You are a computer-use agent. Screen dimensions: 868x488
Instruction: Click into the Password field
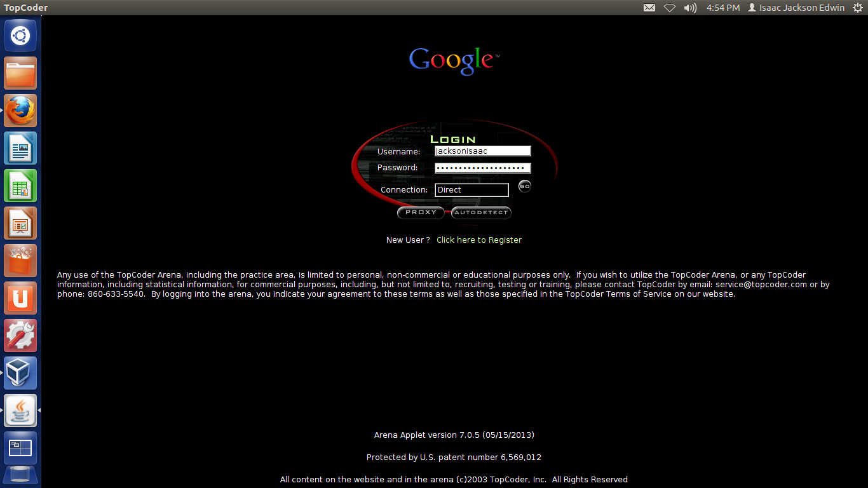(x=482, y=168)
